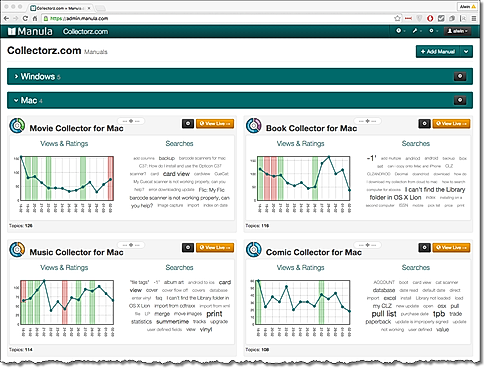Open Movie Collector manual settings gear

pyautogui.click(x=188, y=124)
